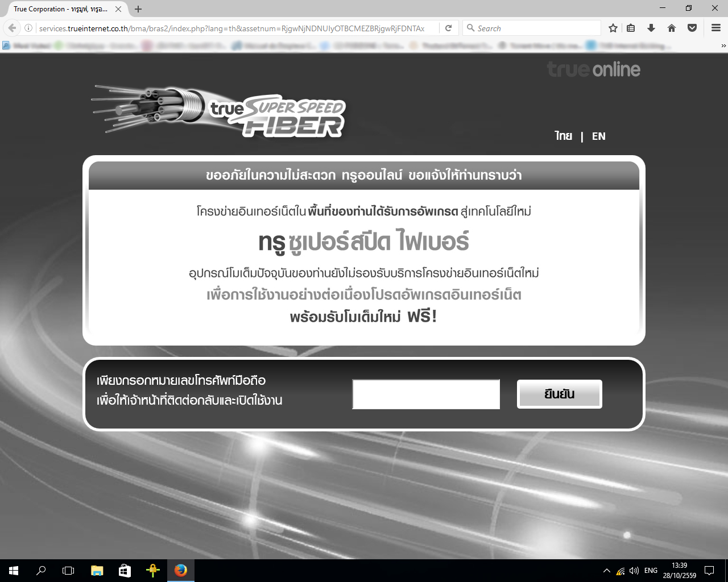
Task: Go back using the browser back arrow
Action: pos(13,28)
